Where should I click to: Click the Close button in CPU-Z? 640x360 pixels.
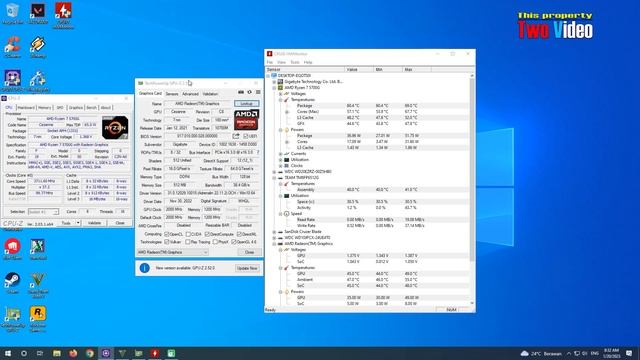point(120,223)
